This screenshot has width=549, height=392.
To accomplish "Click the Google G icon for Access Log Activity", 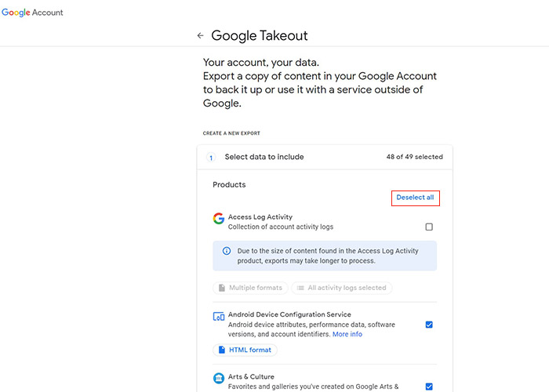I will click(x=219, y=219).
